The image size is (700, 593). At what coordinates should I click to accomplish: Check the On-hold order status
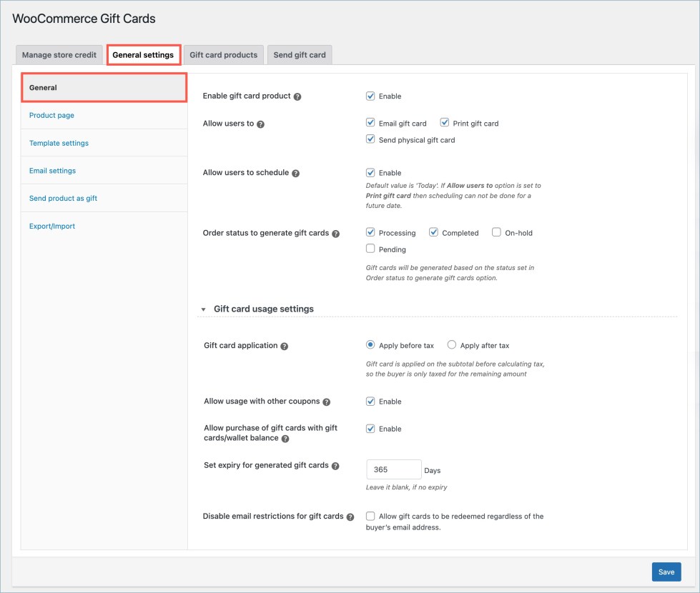[x=496, y=232]
